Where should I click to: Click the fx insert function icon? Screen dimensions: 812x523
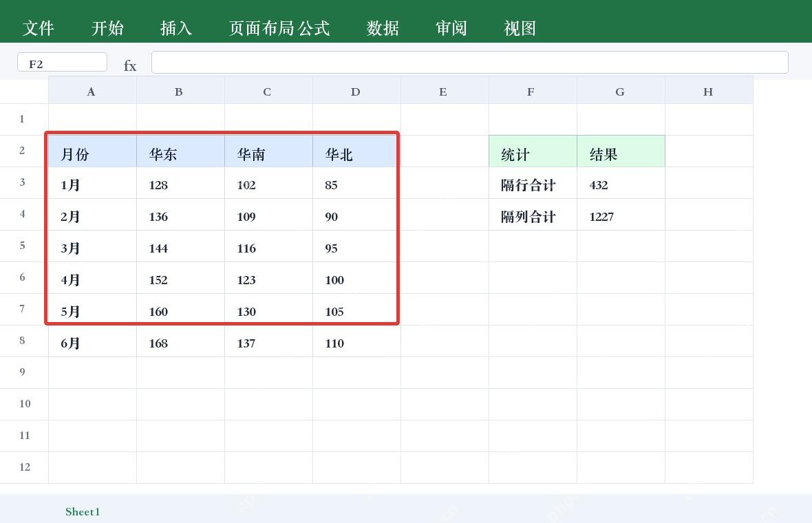pos(130,66)
